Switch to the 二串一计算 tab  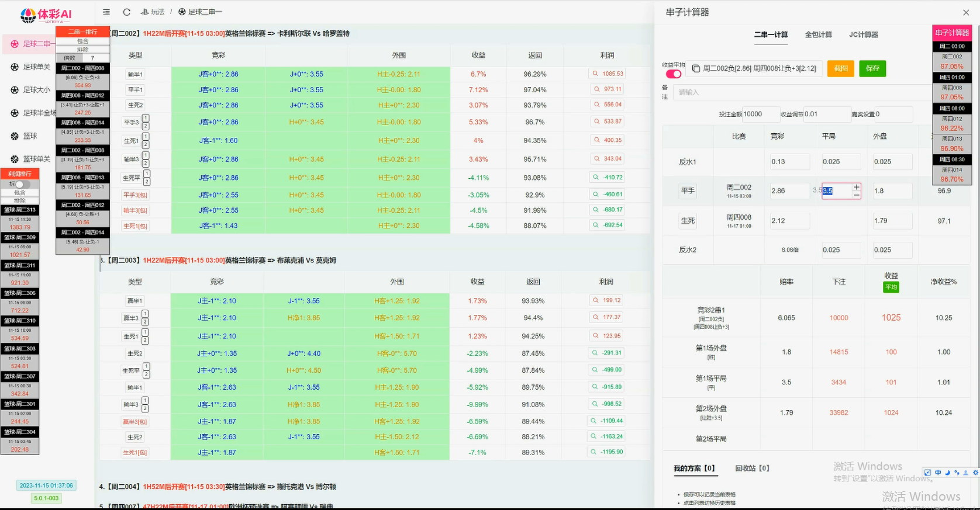771,35
